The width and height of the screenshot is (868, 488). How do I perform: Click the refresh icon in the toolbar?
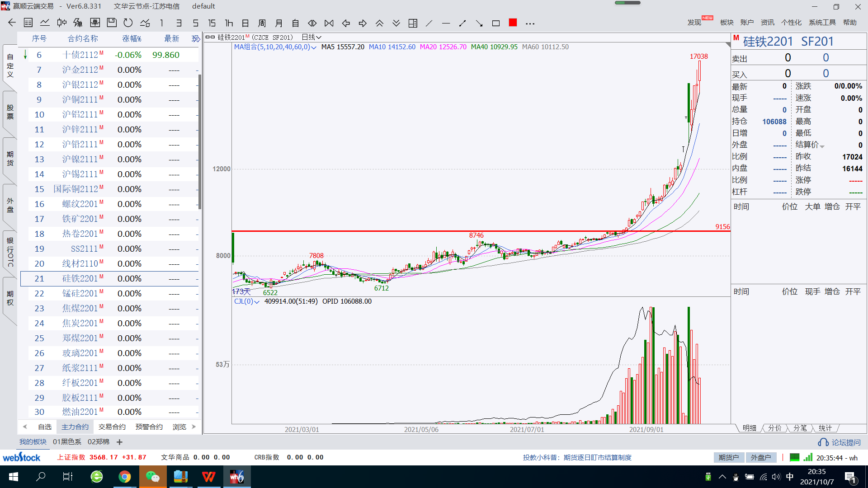(x=128, y=23)
